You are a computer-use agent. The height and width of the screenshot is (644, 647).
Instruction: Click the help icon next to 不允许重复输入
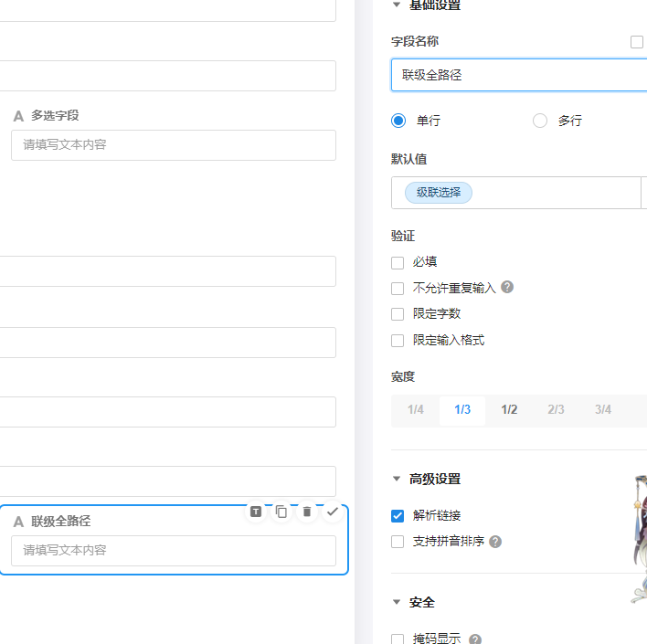(x=507, y=287)
